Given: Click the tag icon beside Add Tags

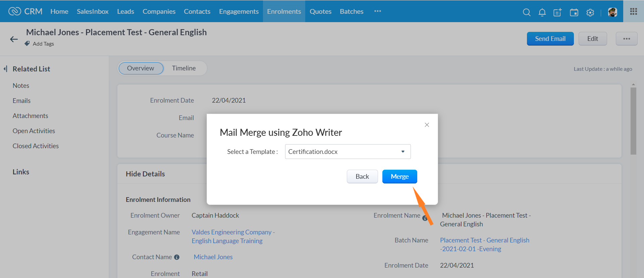Looking at the screenshot, I should (x=27, y=44).
